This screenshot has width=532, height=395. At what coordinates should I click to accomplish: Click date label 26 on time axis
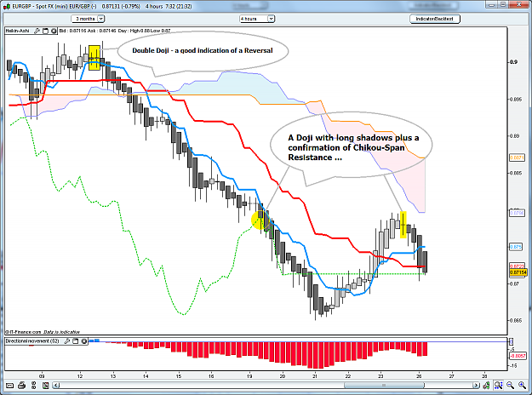tap(419, 376)
